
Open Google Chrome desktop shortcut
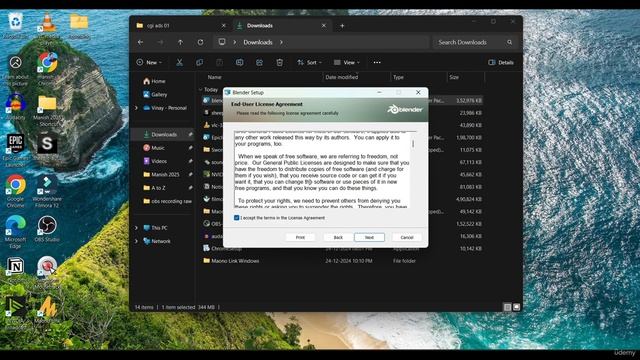15,192
